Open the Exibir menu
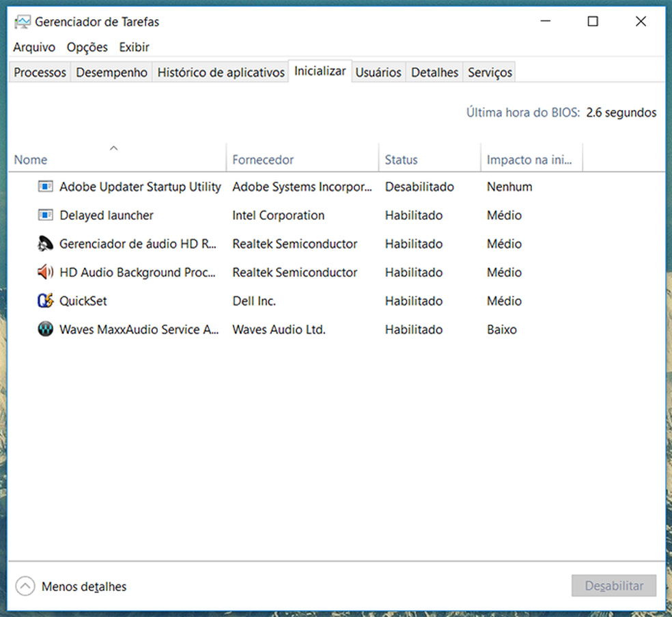672x617 pixels. tap(134, 47)
